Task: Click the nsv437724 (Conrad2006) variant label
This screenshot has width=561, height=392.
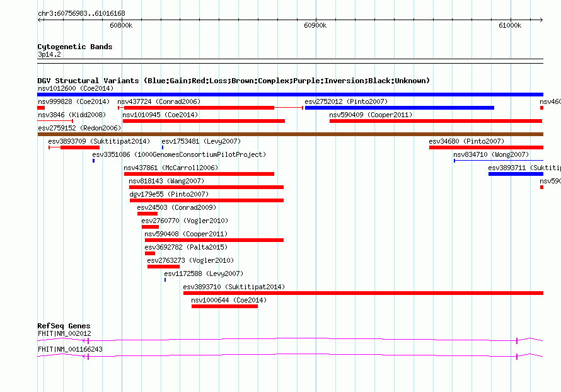Action: pyautogui.click(x=159, y=101)
